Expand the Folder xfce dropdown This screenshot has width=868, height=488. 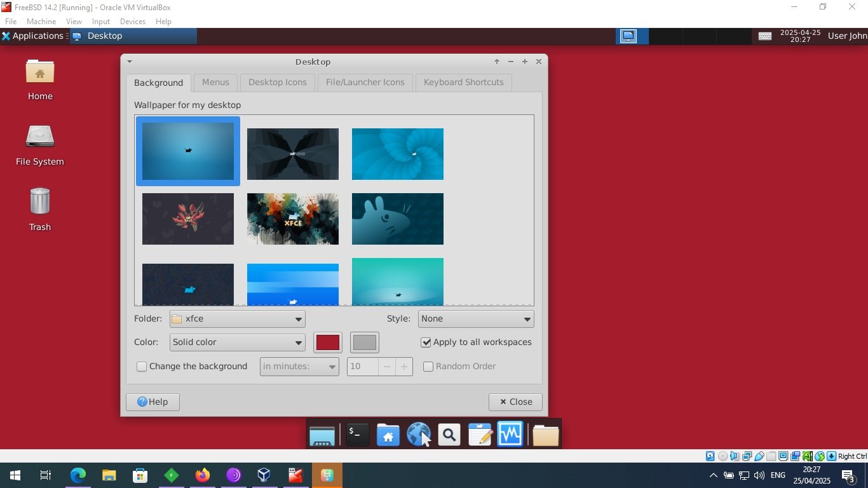pos(238,319)
